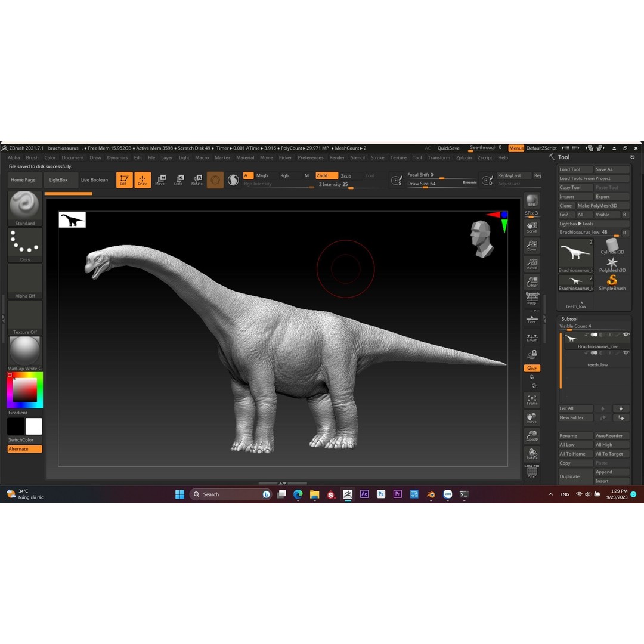Collapse the Subtool section header

click(569, 318)
